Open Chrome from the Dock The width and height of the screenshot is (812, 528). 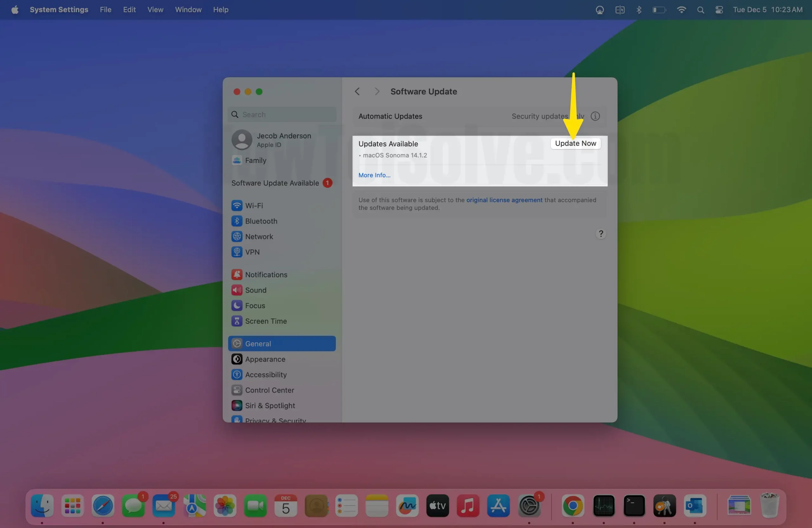pyautogui.click(x=573, y=506)
